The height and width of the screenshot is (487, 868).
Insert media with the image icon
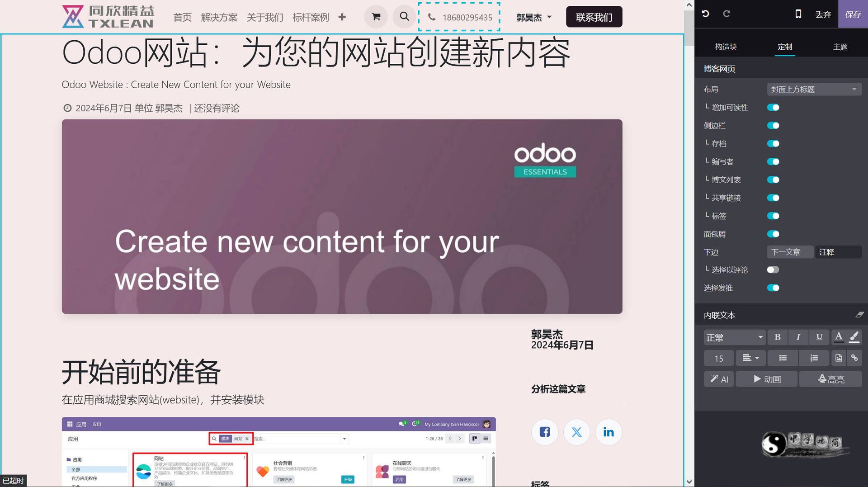click(839, 358)
